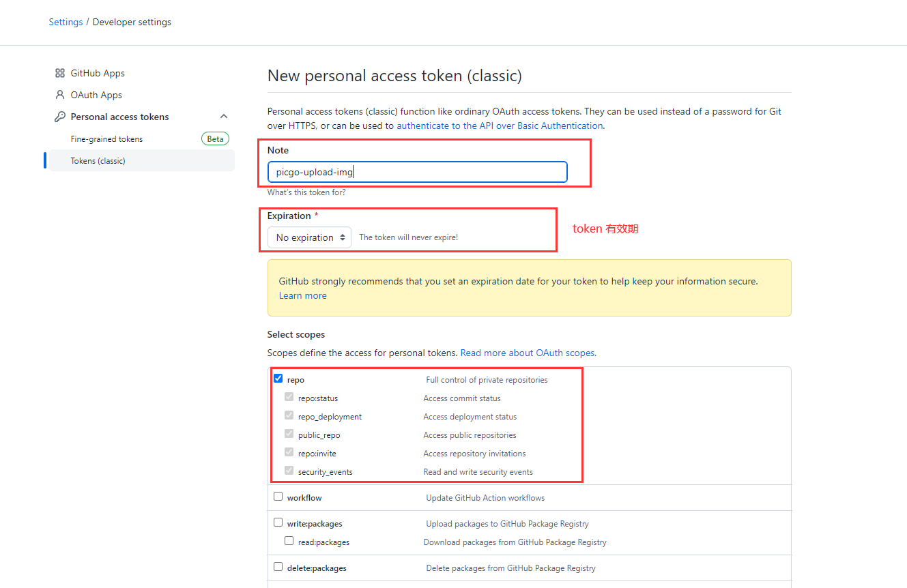Screen dimensions: 907x588
Task: Click 'What's this token for?' hint text
Action: coord(306,192)
